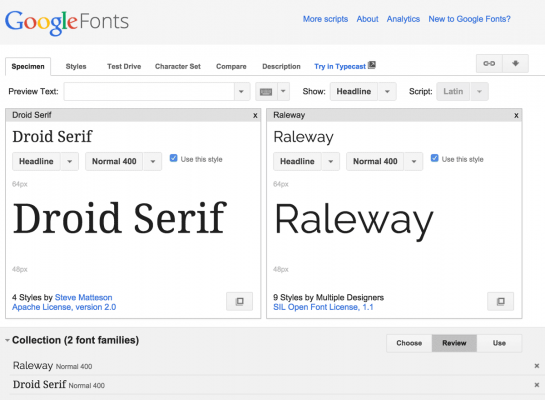Open Raleway Headline dropdown
This screenshot has width=545, height=400.
pos(306,162)
